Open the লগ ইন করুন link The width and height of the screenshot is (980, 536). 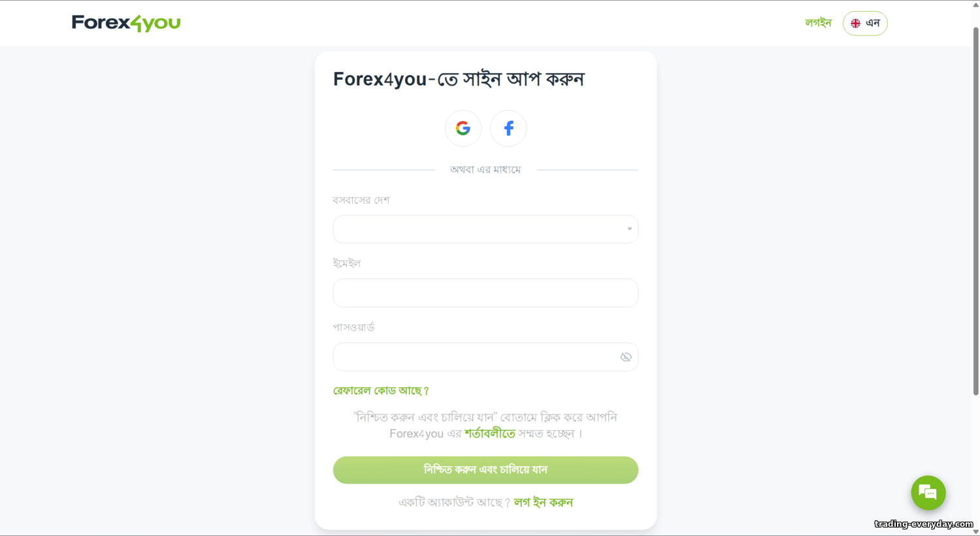click(543, 502)
